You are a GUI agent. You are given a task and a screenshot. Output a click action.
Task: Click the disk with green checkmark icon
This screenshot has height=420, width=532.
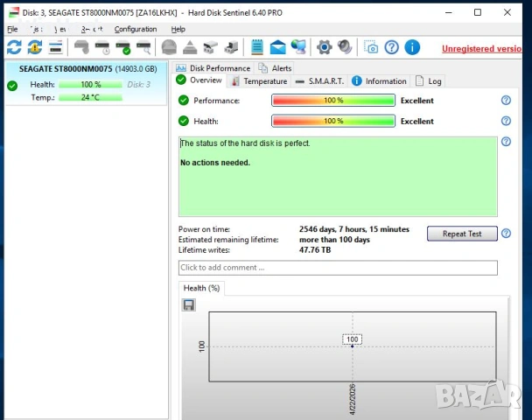pyautogui.click(x=122, y=47)
